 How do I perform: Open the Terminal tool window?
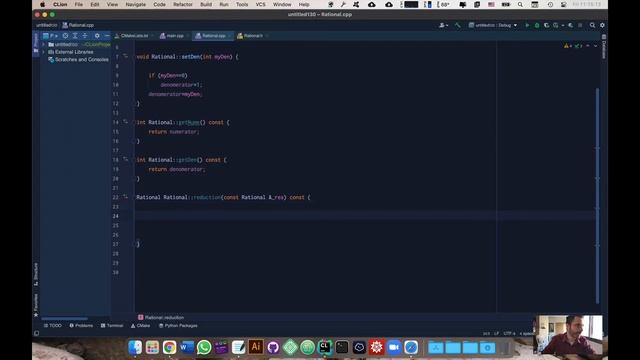click(112, 326)
